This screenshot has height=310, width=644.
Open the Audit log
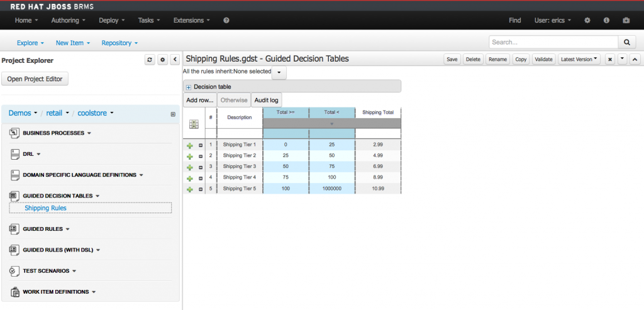click(x=266, y=100)
